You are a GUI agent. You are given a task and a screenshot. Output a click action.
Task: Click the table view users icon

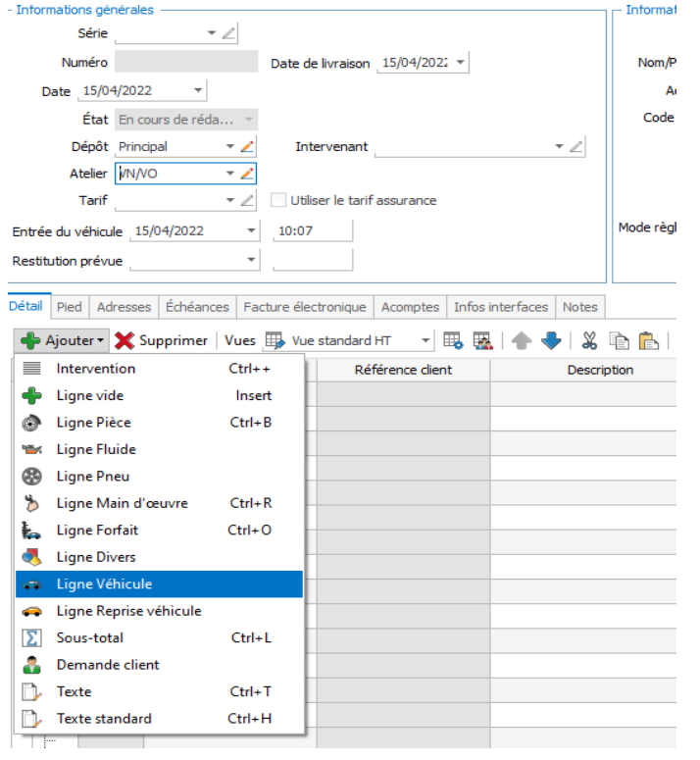[x=483, y=340]
